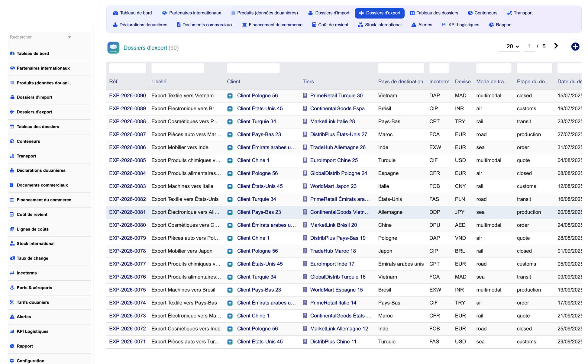Click the Rapport pie chart icon in sidebar
Screen dimensions: 588x364
12,346
